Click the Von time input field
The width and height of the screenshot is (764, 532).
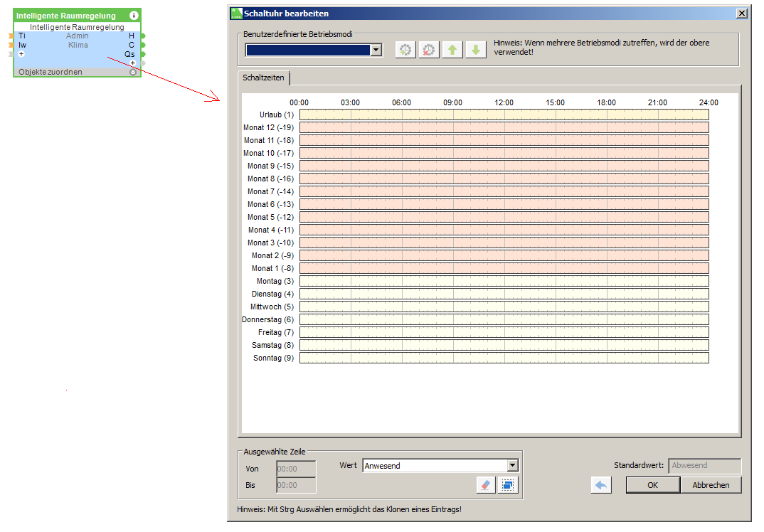[x=296, y=469]
